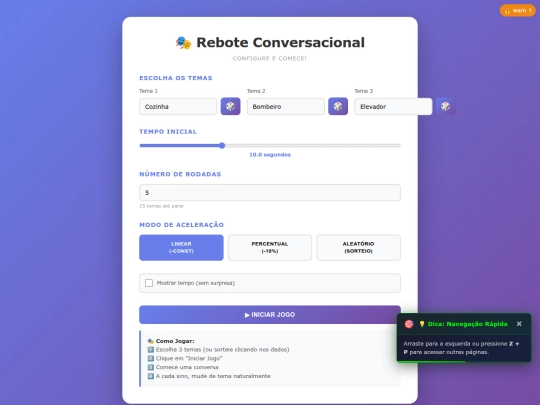
Task: Select Linear (-const) acceleration mode
Action: coord(181,248)
